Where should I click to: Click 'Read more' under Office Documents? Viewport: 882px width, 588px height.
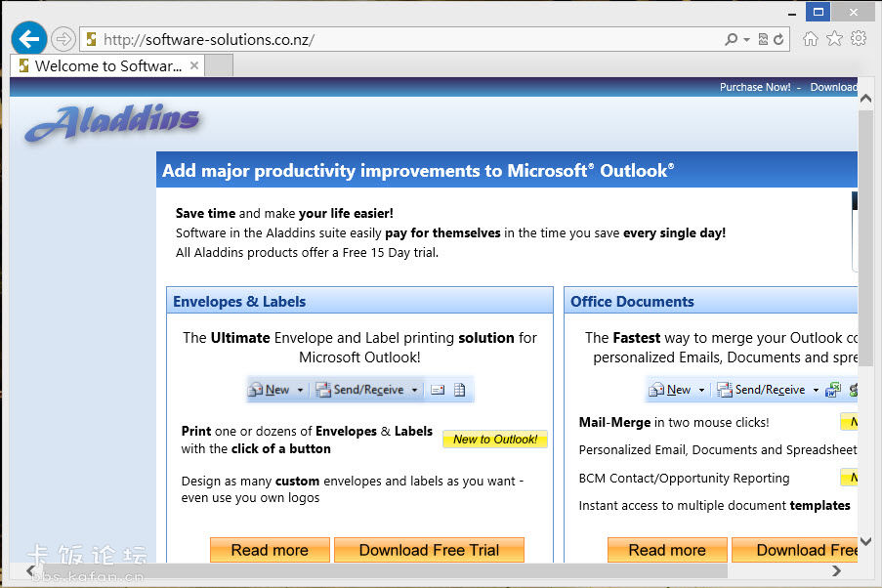[x=667, y=550]
